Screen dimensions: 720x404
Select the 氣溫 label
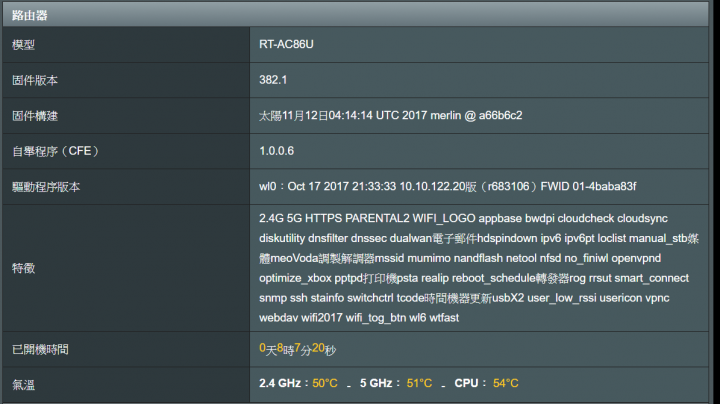23,385
